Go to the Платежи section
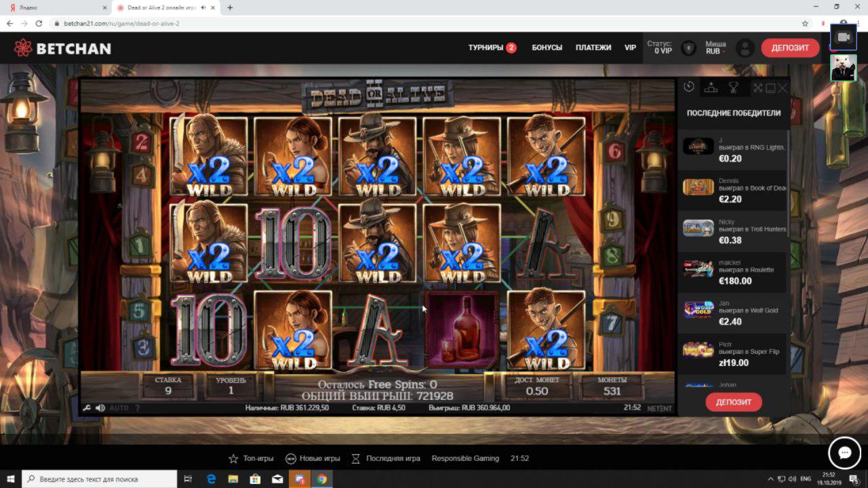 (x=593, y=47)
